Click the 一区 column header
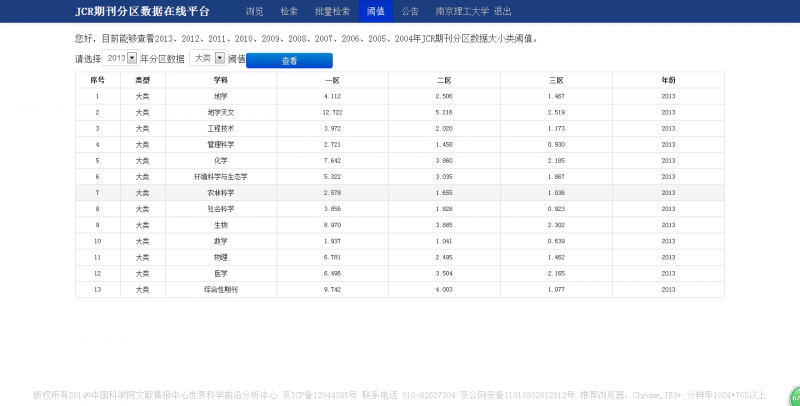The image size is (800, 406). pyautogui.click(x=332, y=80)
